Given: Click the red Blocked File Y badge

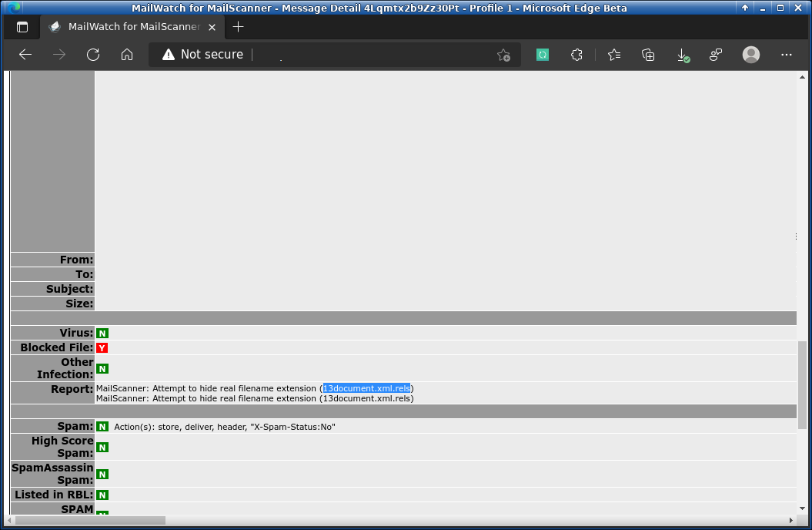Looking at the screenshot, I should click(102, 347).
